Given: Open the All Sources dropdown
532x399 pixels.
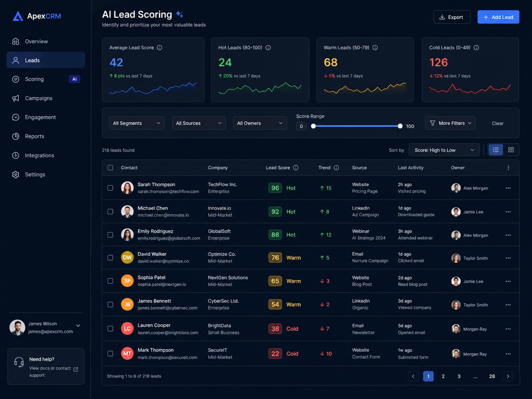Looking at the screenshot, I should (199, 123).
